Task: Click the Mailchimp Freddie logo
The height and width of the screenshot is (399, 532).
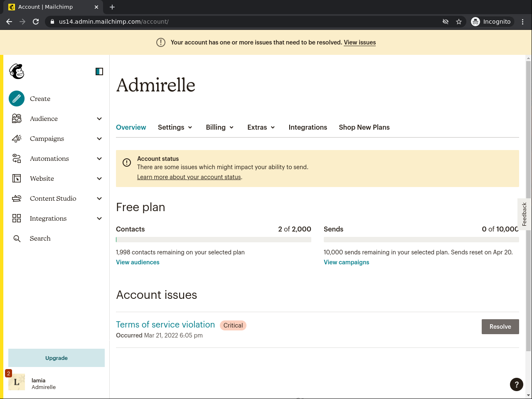Action: pyautogui.click(x=17, y=71)
